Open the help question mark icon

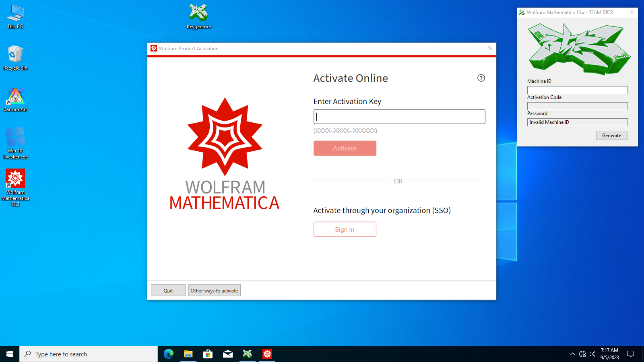tap(481, 78)
